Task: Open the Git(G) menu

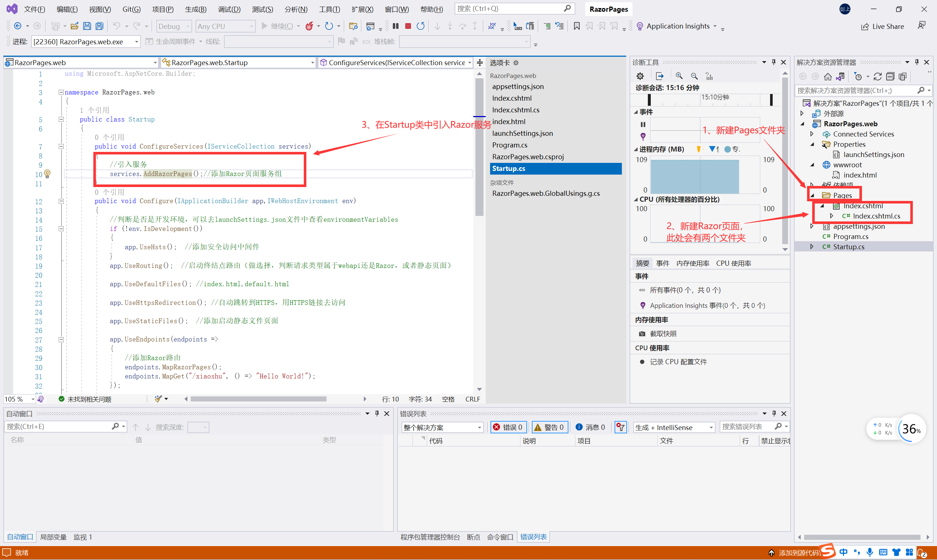Action: pyautogui.click(x=131, y=9)
